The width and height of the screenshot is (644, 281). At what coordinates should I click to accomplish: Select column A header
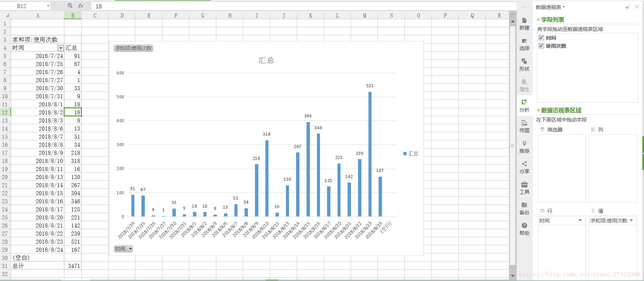tap(37, 15)
